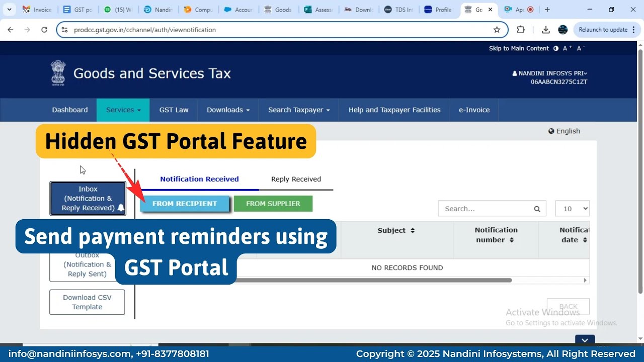Open Help and Taxpayer Facilities
Screen dimensions: 644x362
tap(394, 110)
